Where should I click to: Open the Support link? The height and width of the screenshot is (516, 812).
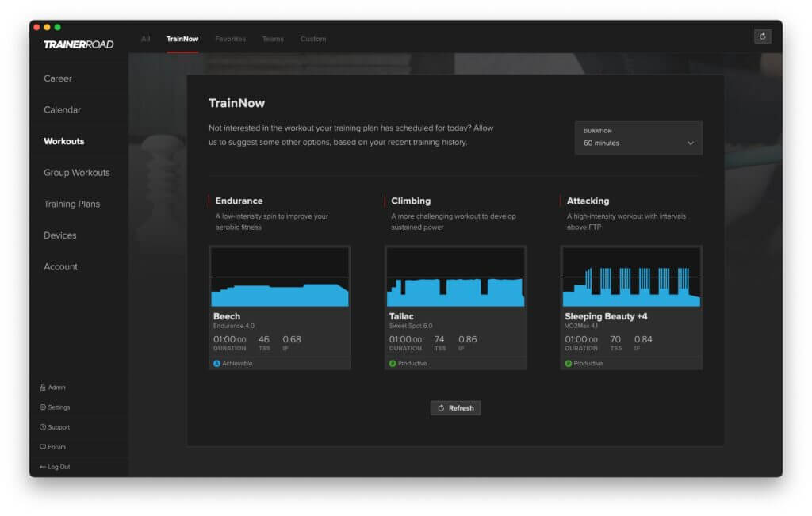point(59,427)
